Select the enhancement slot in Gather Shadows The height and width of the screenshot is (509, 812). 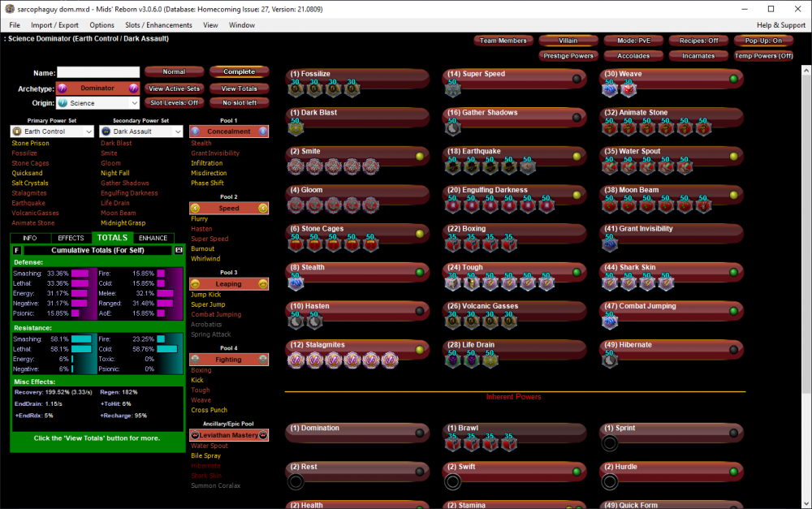[x=451, y=127]
